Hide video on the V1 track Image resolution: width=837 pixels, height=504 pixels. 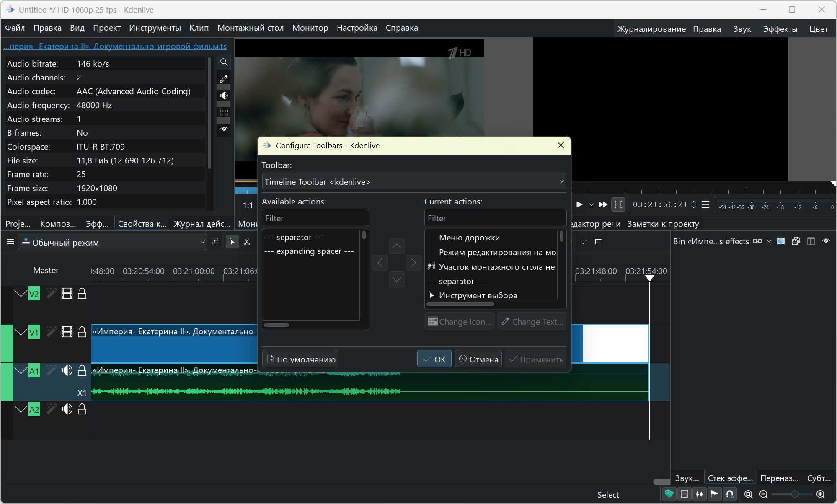click(x=67, y=332)
